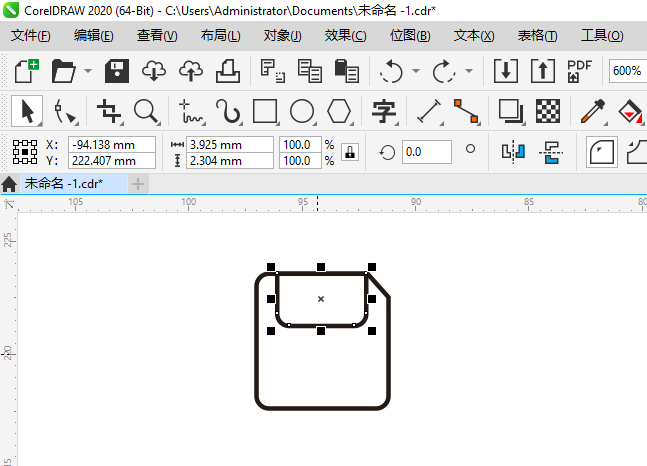Image resolution: width=647 pixels, height=466 pixels.
Task: Expand the Open file dropdown arrow
Action: coord(87,71)
